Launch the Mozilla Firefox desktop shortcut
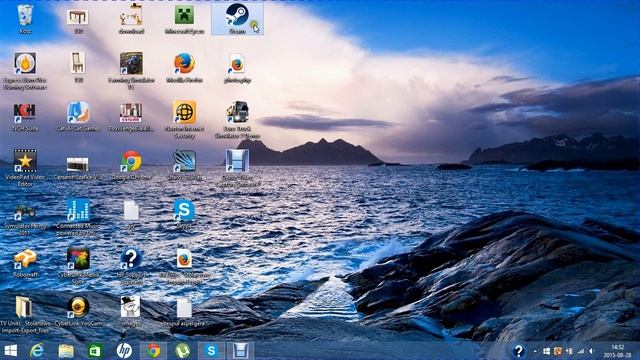This screenshot has height=360, width=640. click(184, 63)
